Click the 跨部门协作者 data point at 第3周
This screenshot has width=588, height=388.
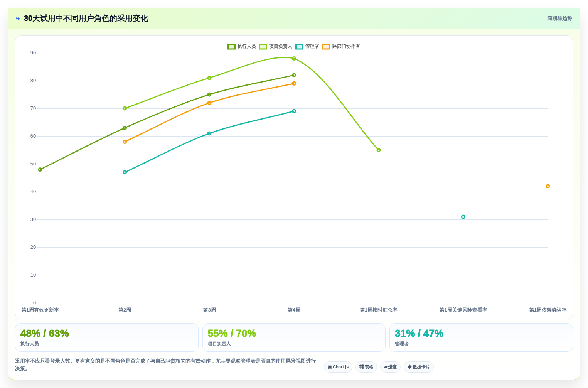209,103
